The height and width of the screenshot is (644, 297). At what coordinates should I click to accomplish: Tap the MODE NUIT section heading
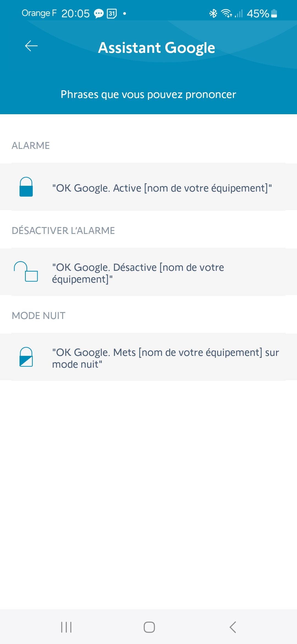tap(38, 316)
